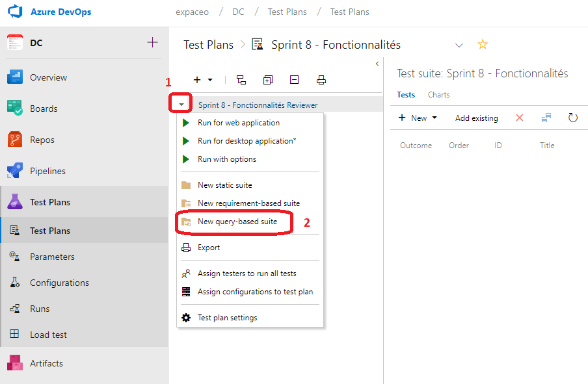Click the New test case button
Viewport: 588px width, 384px height.
click(412, 118)
